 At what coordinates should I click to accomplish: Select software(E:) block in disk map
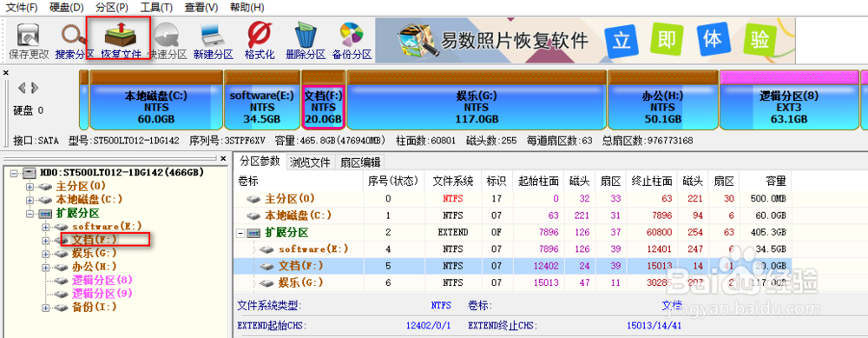coord(261,101)
